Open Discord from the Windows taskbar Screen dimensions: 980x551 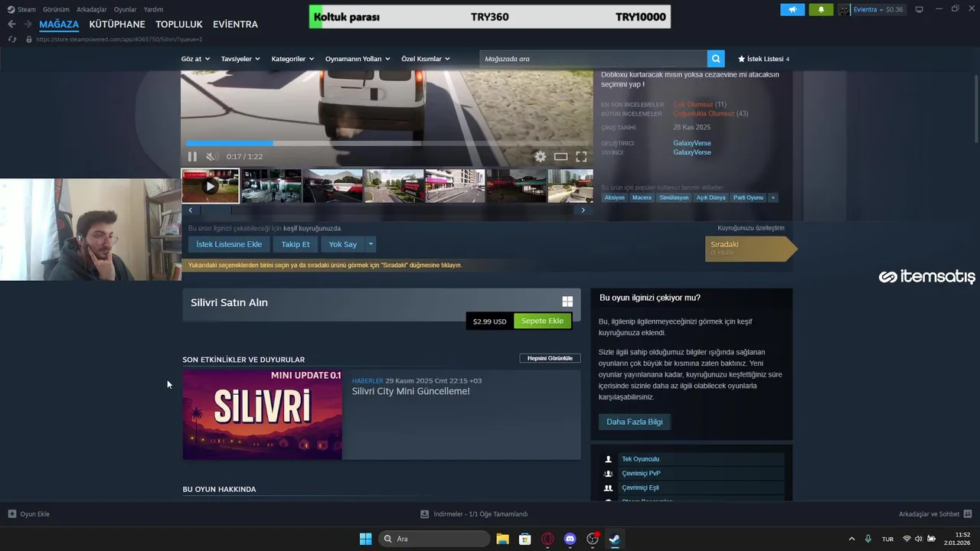point(570,539)
